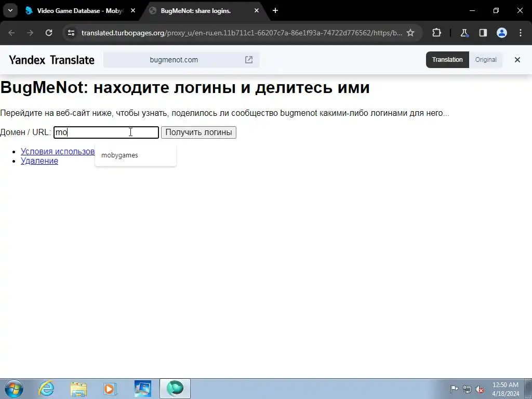Screen dimensions: 532x399
Task: Toggle the browser side panel
Action: [483, 33]
